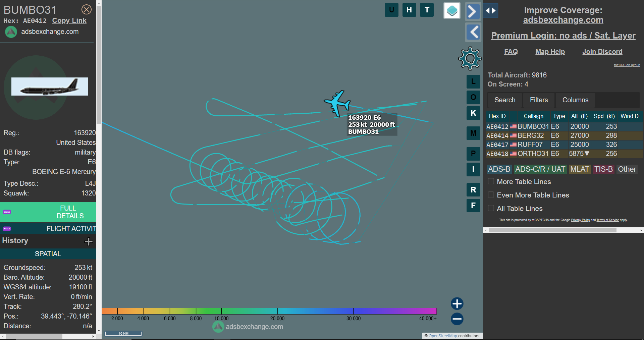Select the ORTHO31 row in aircraft table
The image size is (644, 340).
coord(565,154)
